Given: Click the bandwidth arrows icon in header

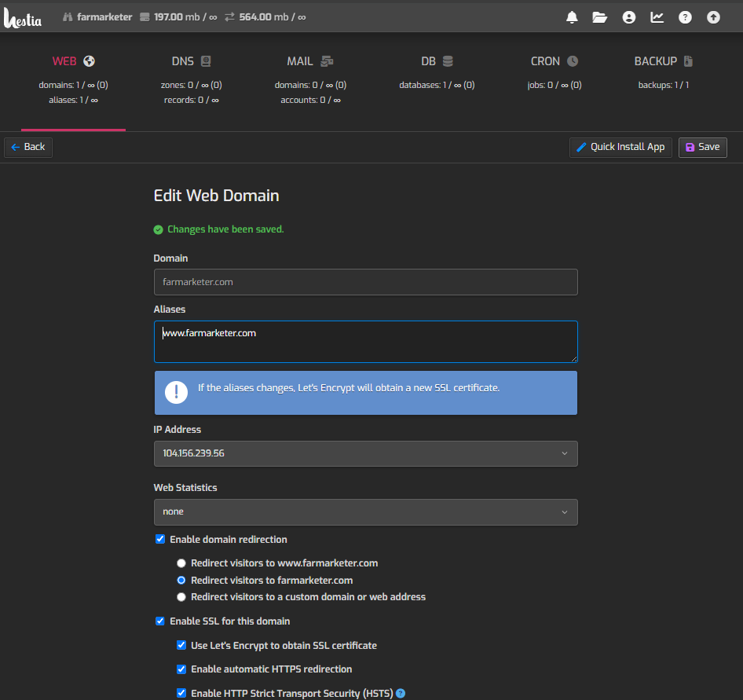Looking at the screenshot, I should point(230,17).
